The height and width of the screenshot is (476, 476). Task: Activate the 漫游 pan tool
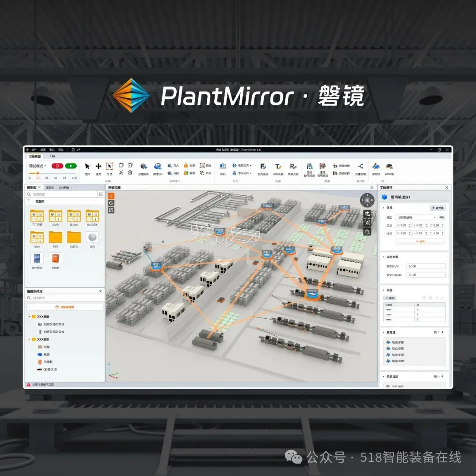pyautogui.click(x=98, y=167)
